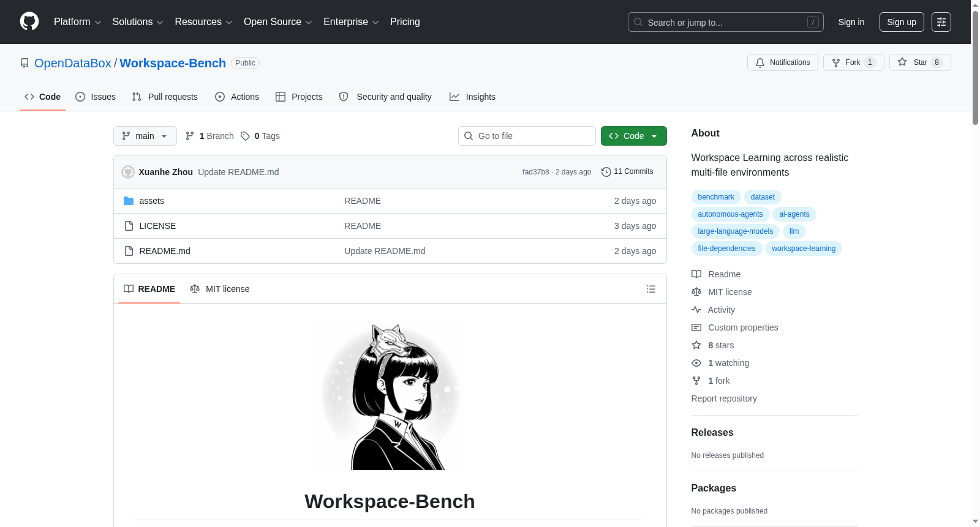Click the shield icon on Security and quality
Image resolution: width=980 pixels, height=527 pixels.
pos(344,97)
